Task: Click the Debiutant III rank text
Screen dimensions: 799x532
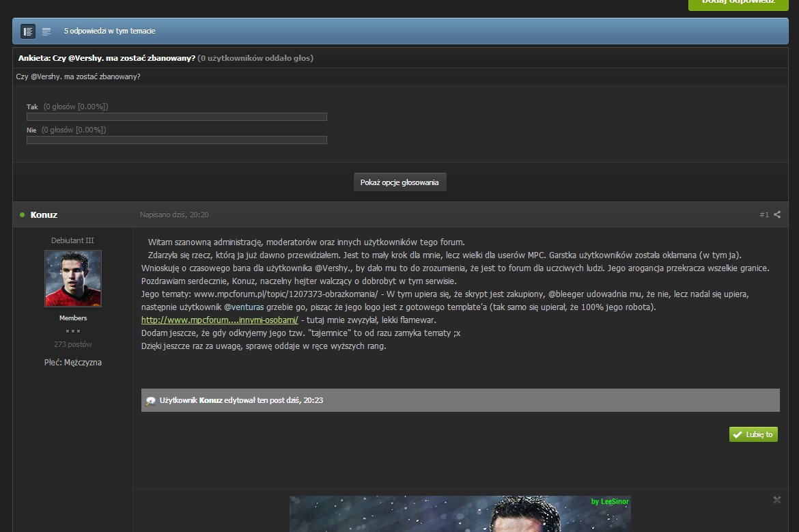Action: pyautogui.click(x=72, y=240)
